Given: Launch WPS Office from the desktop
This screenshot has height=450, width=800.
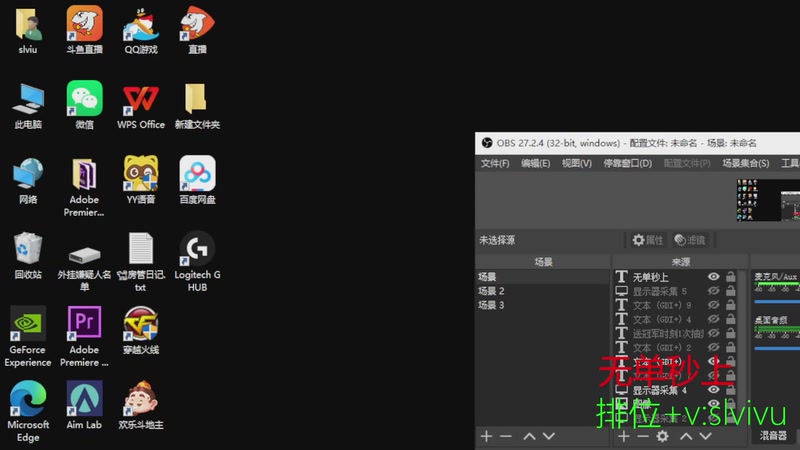Looking at the screenshot, I should pos(141,106).
